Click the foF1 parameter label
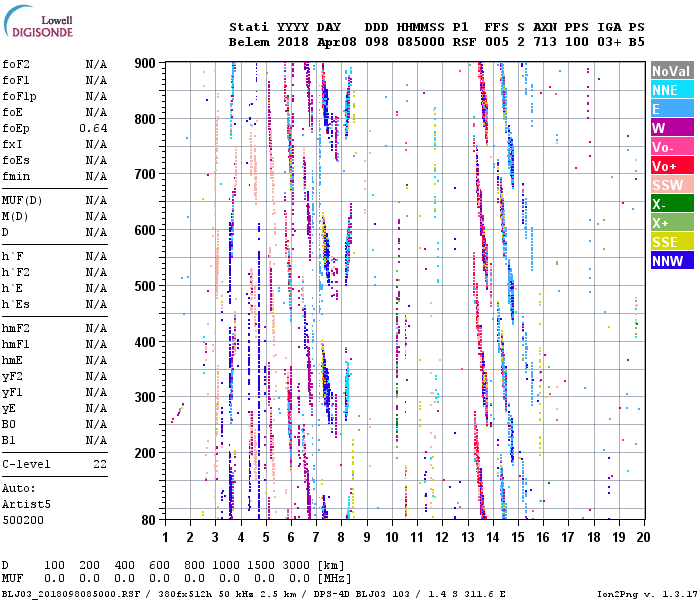 16,80
